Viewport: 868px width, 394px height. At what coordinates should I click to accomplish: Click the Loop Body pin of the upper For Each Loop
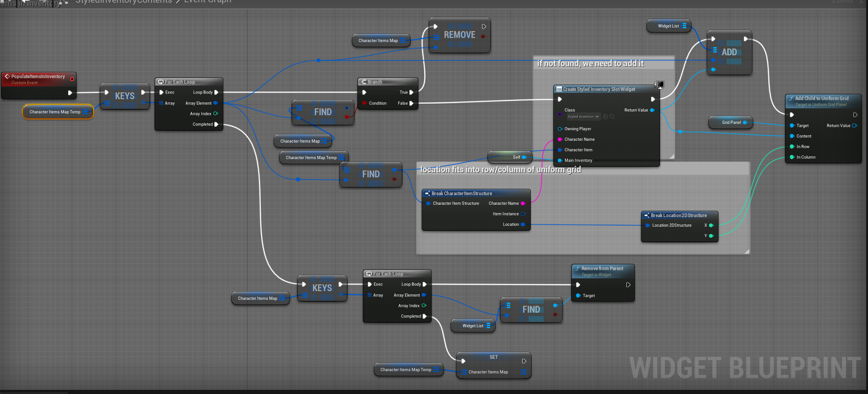tap(216, 92)
